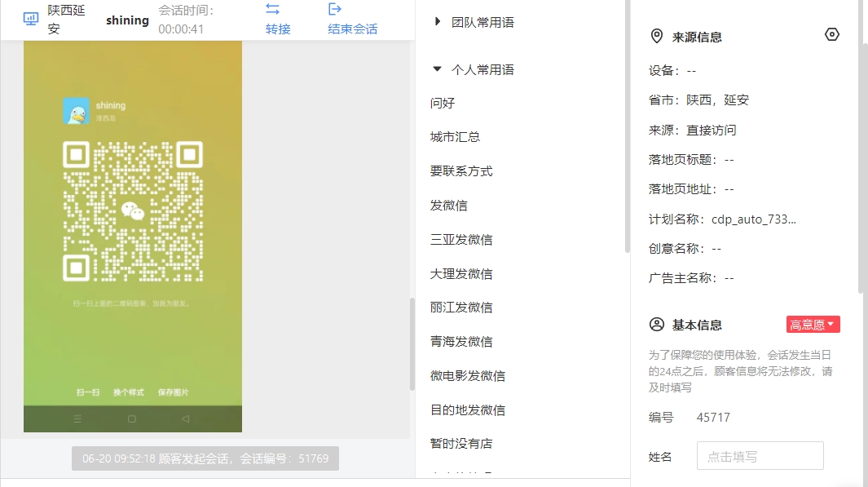The image size is (868, 487).
Task: Click the 陕西延安 location label in header
Action: pyautogui.click(x=66, y=20)
